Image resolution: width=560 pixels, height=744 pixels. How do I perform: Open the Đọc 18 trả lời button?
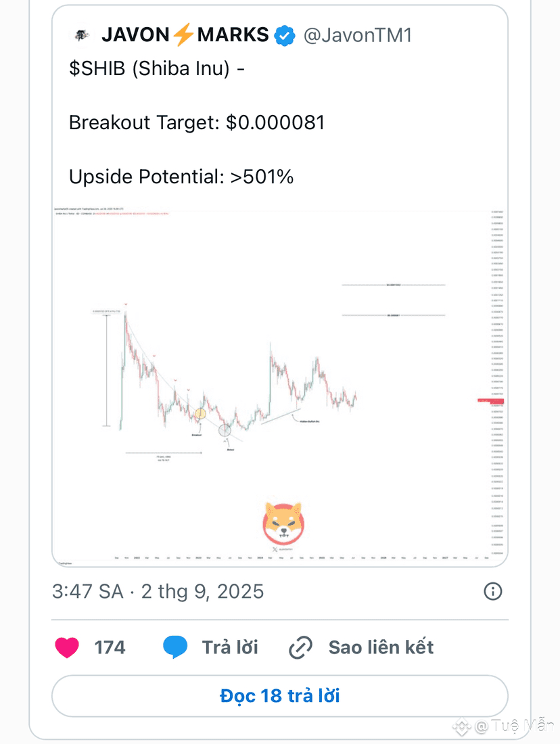280,696
